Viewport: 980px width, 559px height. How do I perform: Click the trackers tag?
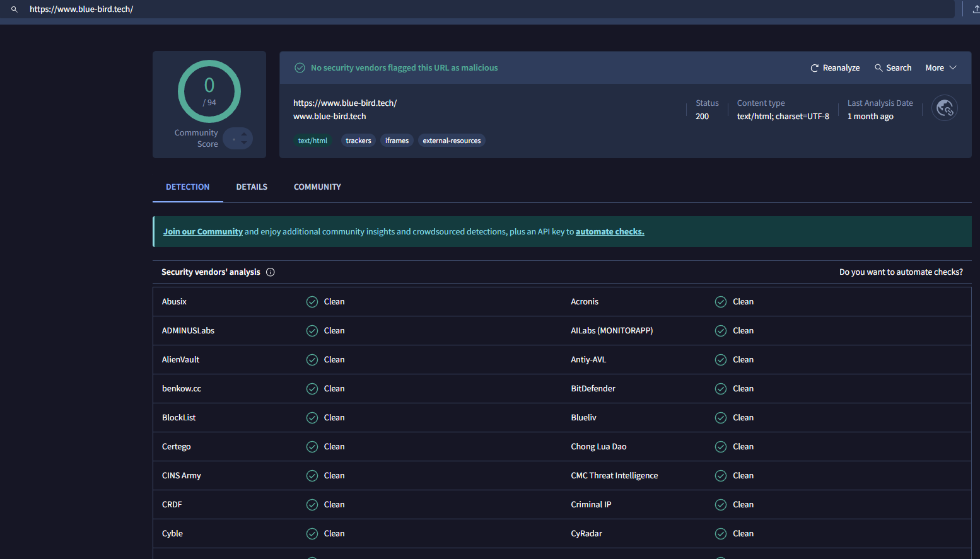(358, 141)
